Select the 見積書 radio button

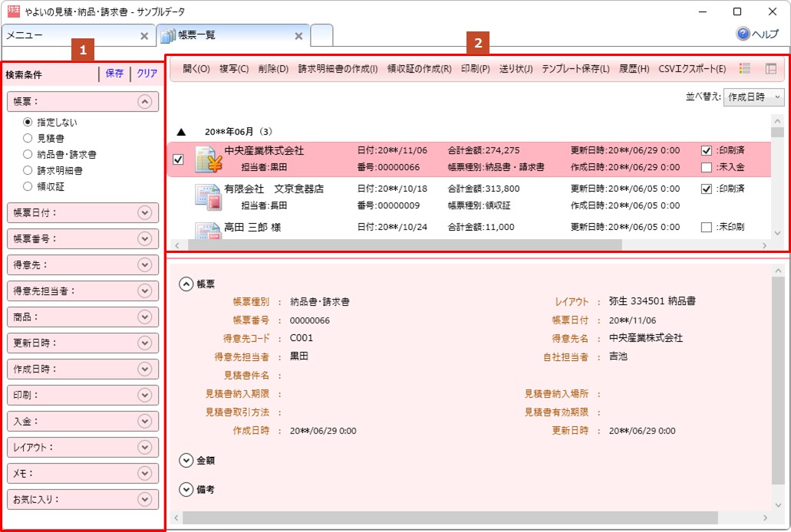click(x=28, y=138)
